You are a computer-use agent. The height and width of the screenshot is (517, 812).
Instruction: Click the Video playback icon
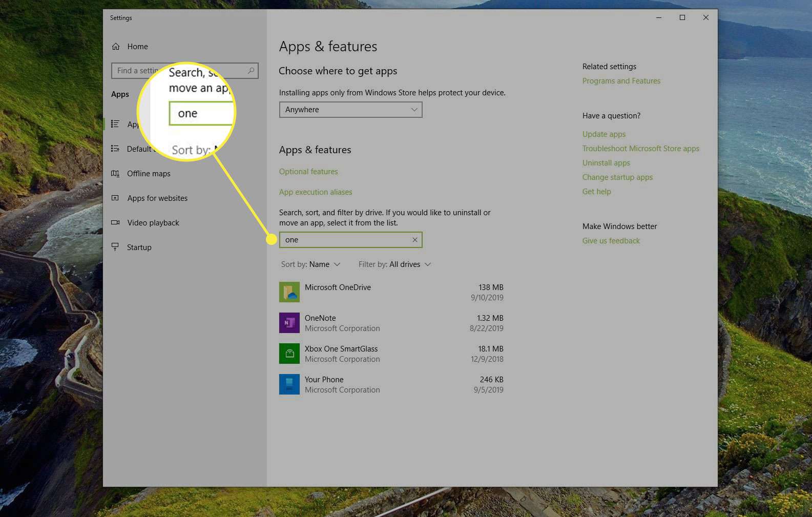tap(115, 223)
